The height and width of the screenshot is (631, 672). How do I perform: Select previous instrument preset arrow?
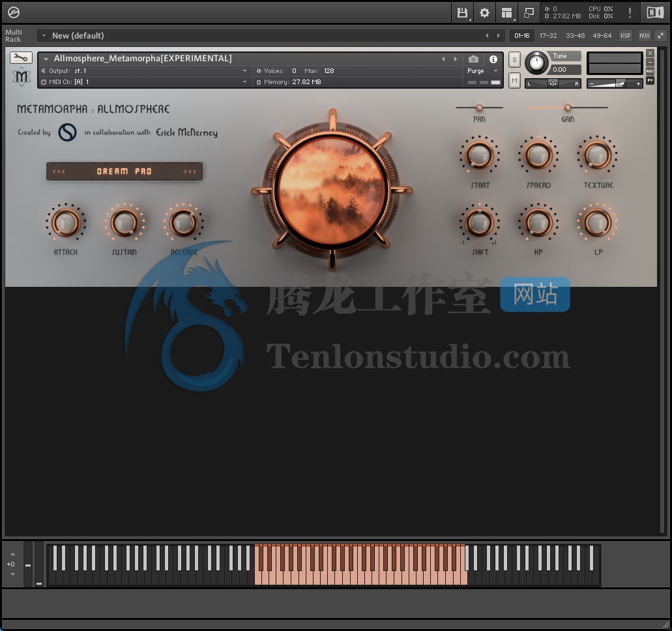tap(444, 59)
